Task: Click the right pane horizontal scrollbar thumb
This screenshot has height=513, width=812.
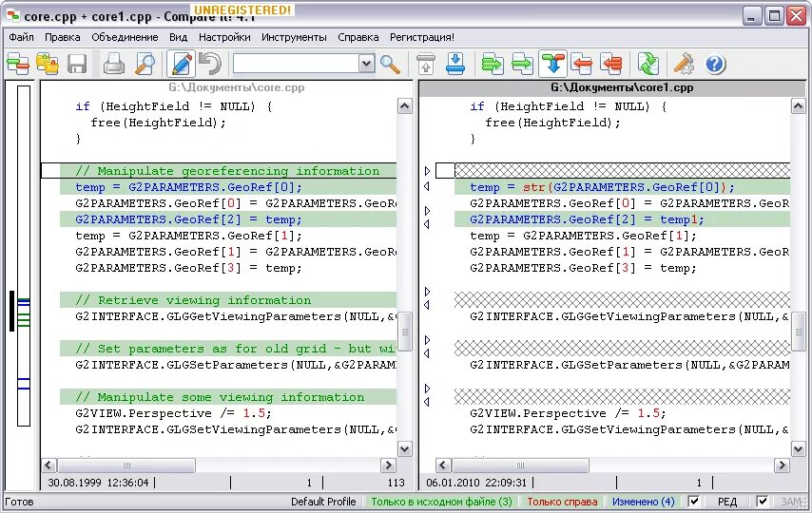Action: [x=520, y=465]
